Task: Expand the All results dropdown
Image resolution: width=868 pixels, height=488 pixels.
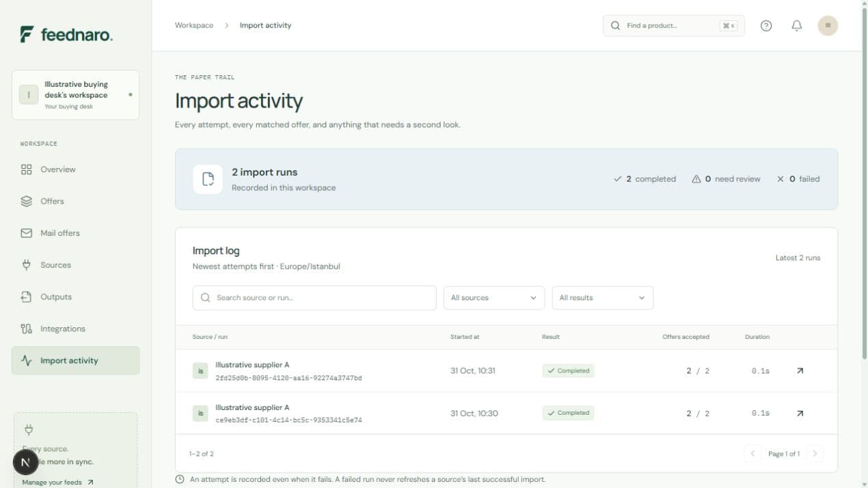Action: click(603, 298)
